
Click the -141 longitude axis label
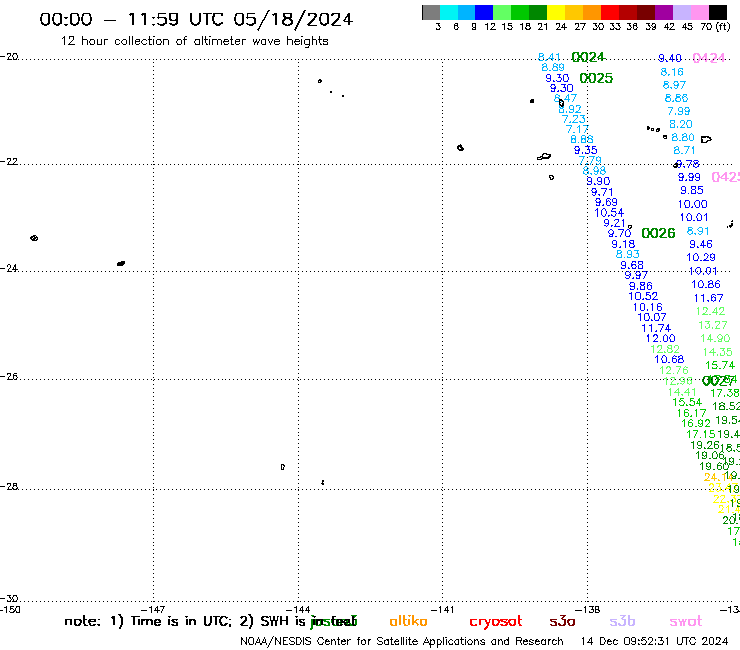[443, 609]
